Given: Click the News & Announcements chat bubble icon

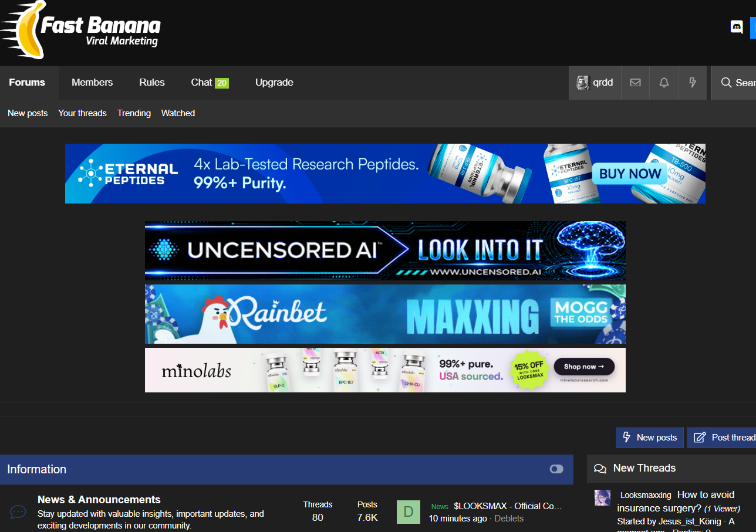Looking at the screenshot, I should click(x=18, y=512).
